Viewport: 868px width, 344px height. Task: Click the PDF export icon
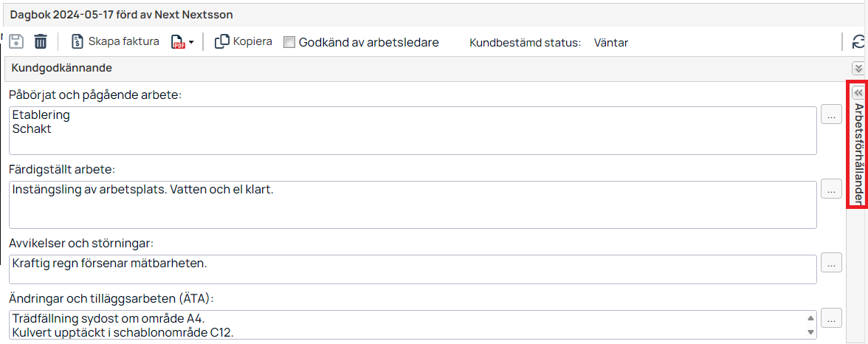click(x=179, y=42)
